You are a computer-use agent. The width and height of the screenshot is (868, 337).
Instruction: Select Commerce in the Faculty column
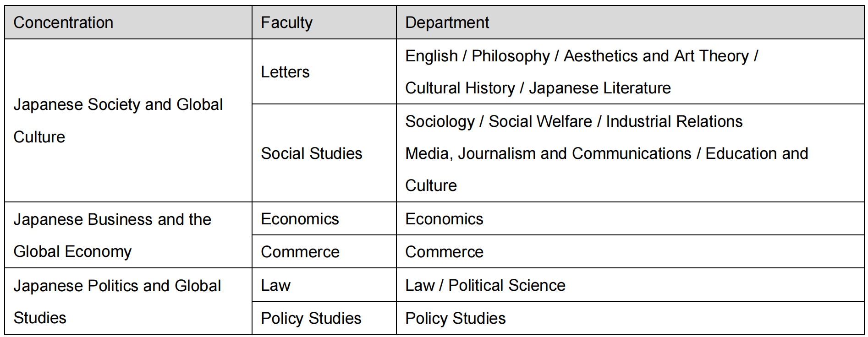300,252
